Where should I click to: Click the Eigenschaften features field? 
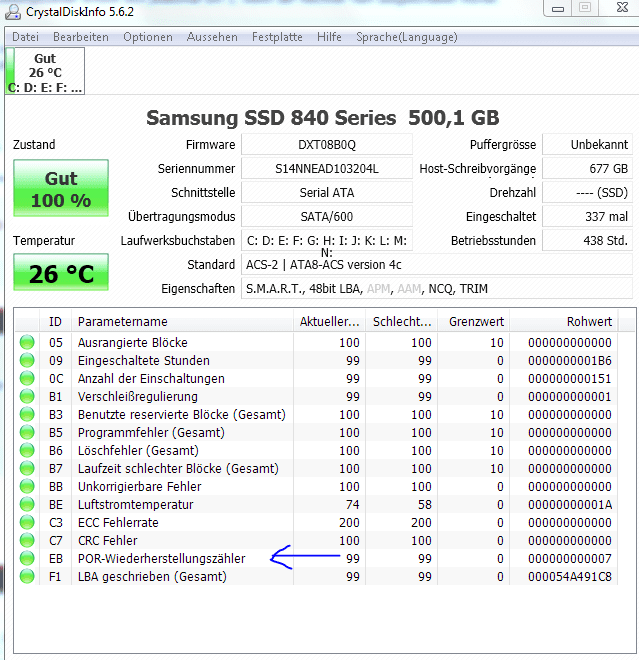[437, 289]
